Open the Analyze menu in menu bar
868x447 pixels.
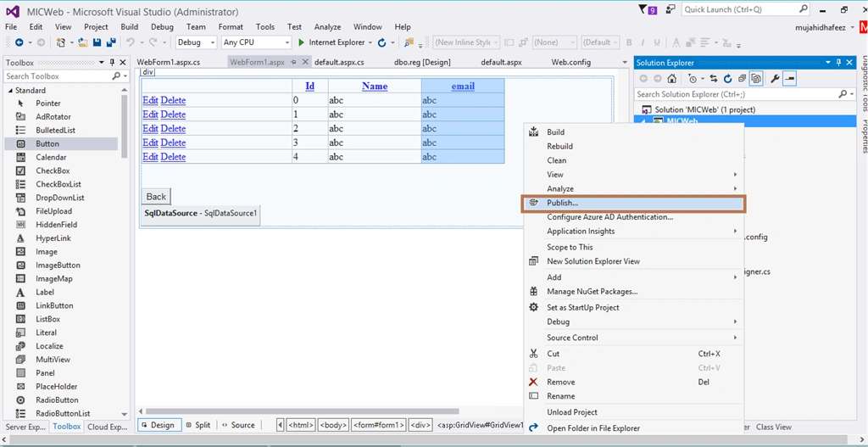point(327,26)
